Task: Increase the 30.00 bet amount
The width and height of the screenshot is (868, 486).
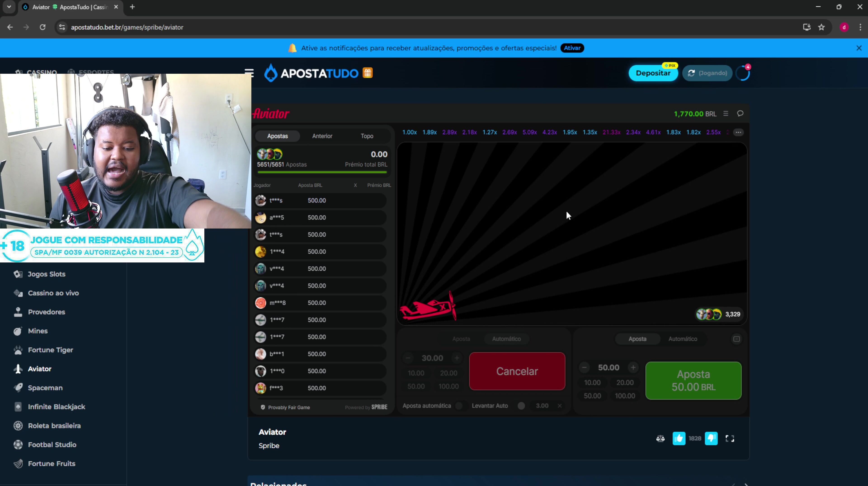Action: (457, 358)
